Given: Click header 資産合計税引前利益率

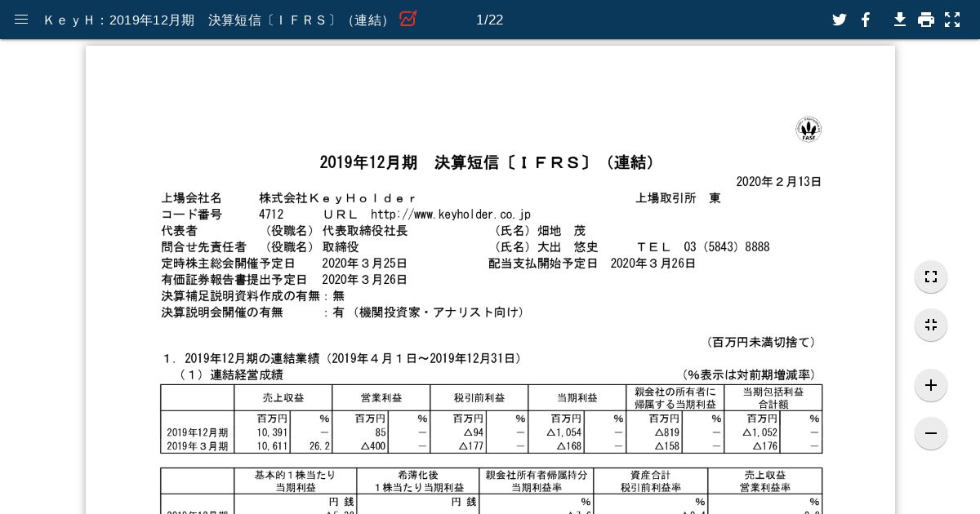Looking at the screenshot, I should 651,481.
